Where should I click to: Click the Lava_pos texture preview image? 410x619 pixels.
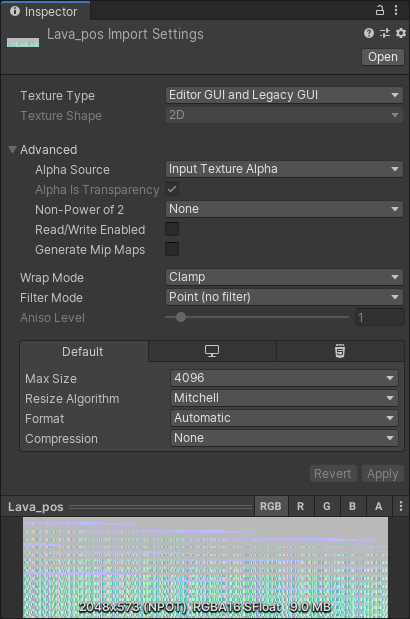(205, 567)
